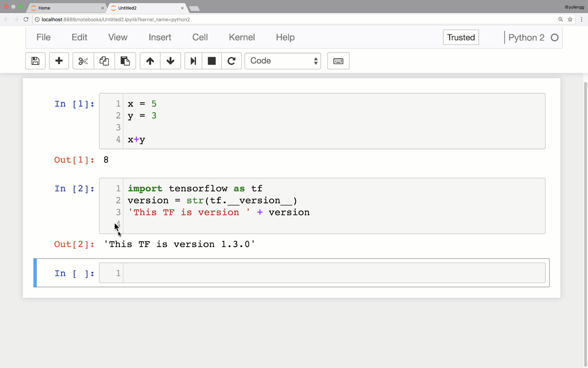Click into the empty In [ ] cell editor

[334, 273]
